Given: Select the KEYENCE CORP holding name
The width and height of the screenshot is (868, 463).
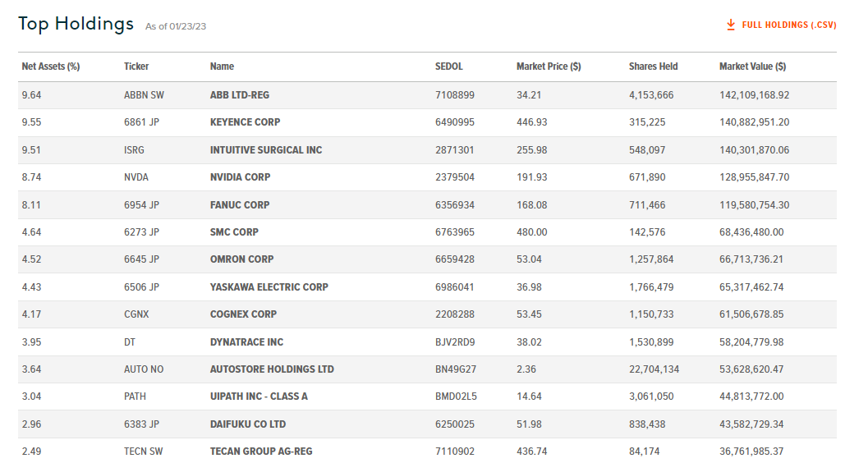Looking at the screenshot, I should pyautogui.click(x=246, y=122).
